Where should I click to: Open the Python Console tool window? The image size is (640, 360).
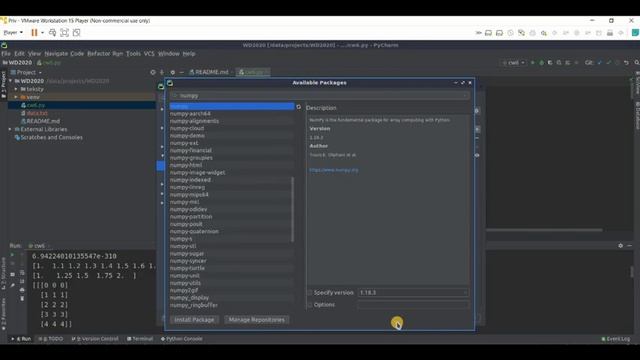(x=182, y=339)
